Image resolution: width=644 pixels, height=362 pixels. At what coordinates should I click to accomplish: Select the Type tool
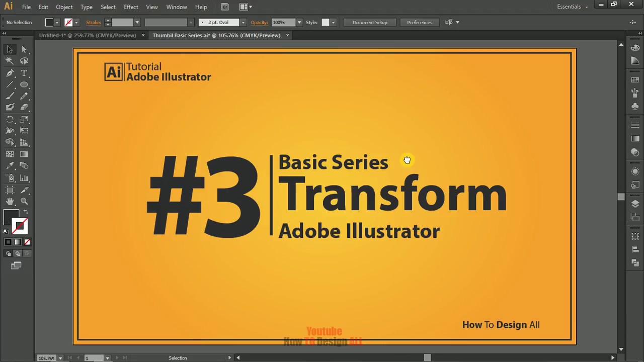[x=24, y=73]
